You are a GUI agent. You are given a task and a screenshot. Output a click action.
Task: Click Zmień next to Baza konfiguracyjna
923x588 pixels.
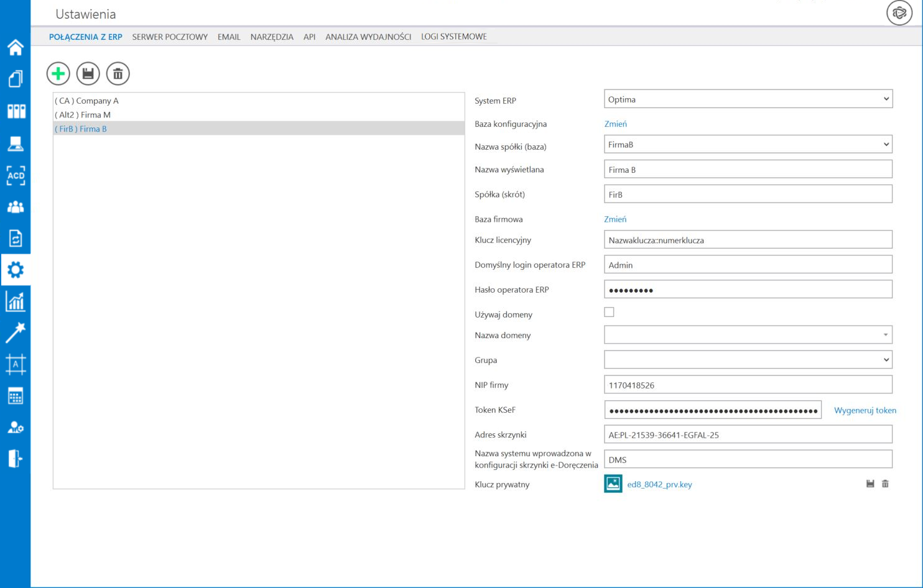(x=615, y=124)
